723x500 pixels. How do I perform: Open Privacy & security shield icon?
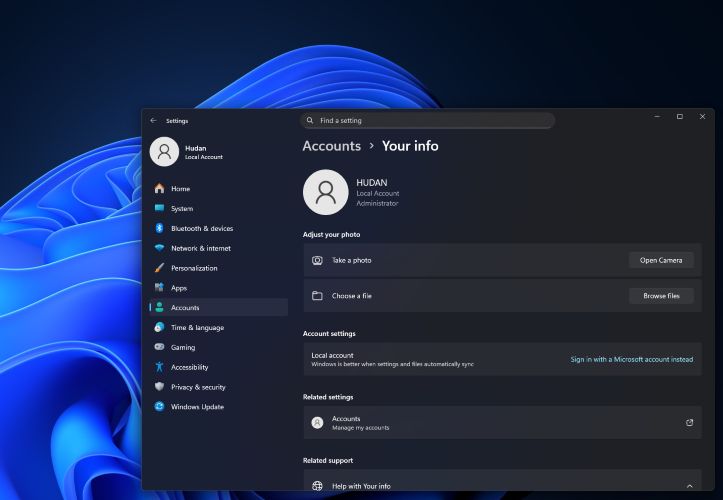pyautogui.click(x=159, y=387)
